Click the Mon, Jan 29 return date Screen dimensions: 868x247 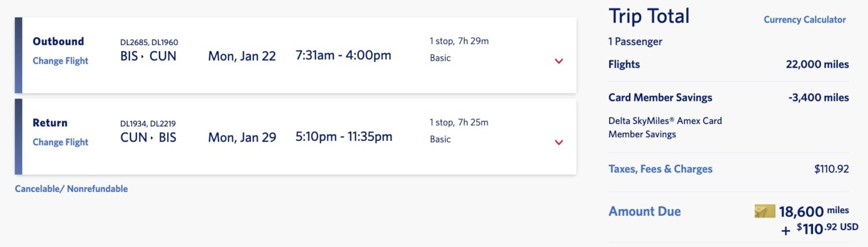click(242, 137)
